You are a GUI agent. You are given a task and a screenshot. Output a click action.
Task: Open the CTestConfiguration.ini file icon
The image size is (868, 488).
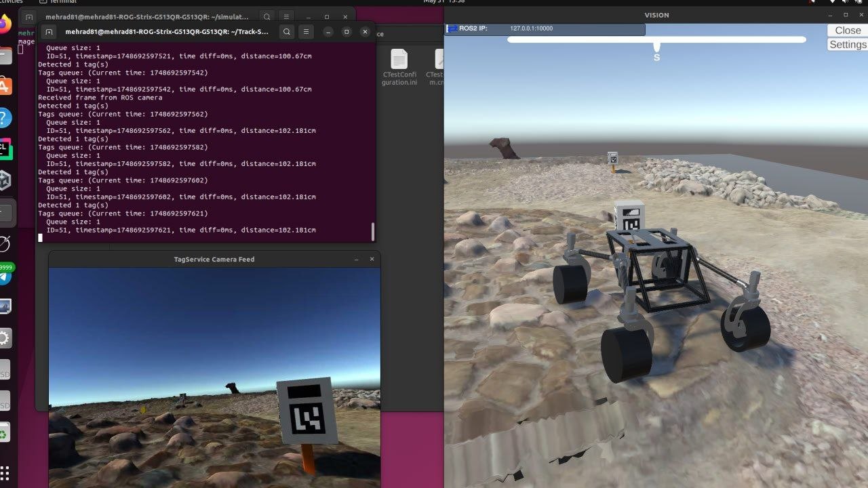click(x=399, y=67)
